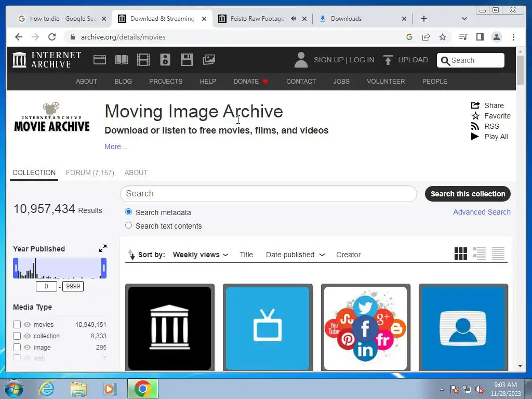Check the collection media type checkbox
532x399 pixels.
click(17, 336)
